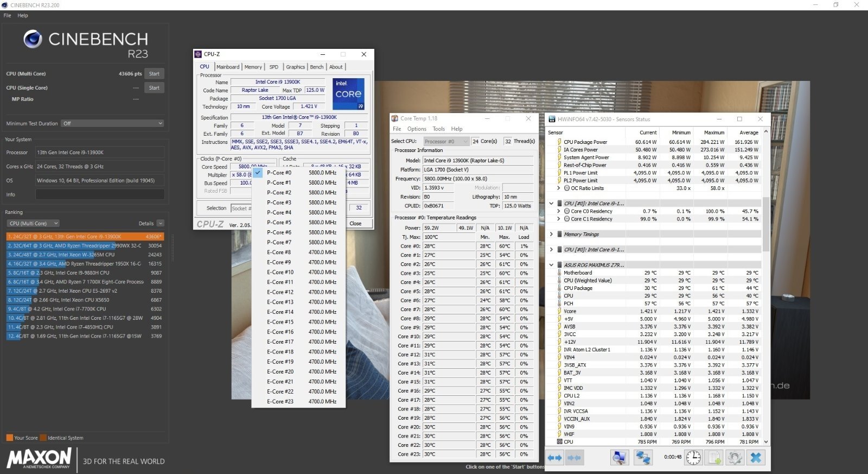
Task: Collapse the ASUS ROG MAXIMUS sensor group
Action: click(x=552, y=265)
